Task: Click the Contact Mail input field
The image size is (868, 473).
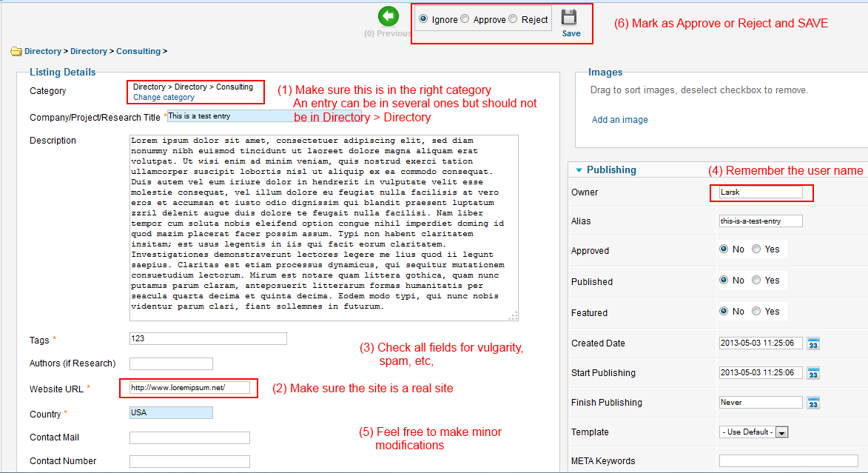Action: 189,437
